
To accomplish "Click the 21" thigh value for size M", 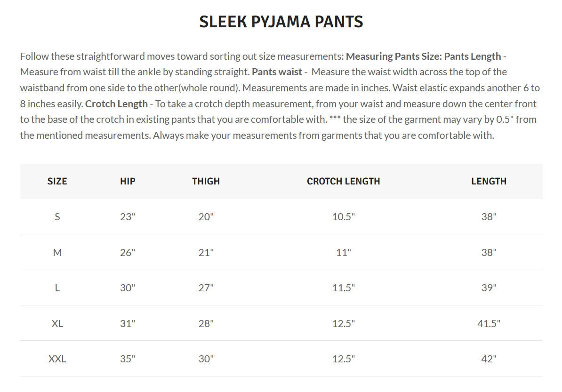I will [206, 253].
